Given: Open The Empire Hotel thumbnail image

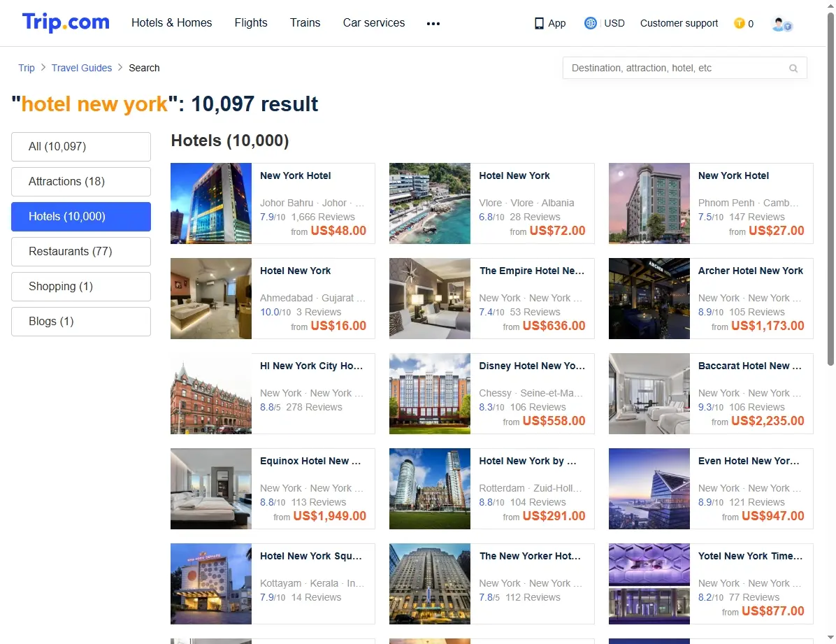Looking at the screenshot, I should (x=430, y=299).
